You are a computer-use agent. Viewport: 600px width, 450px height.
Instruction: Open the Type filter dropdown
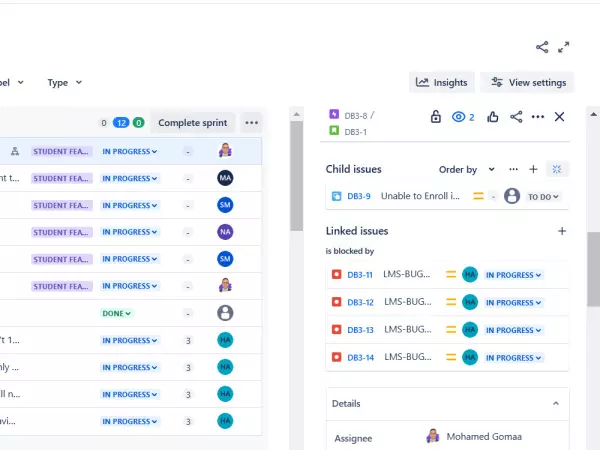64,83
